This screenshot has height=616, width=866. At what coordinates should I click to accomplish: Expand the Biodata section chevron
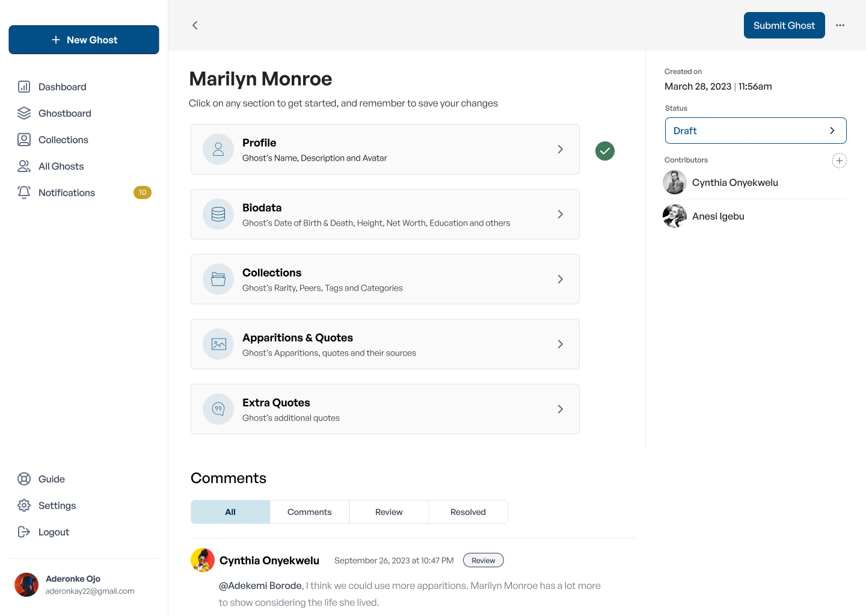(x=560, y=214)
